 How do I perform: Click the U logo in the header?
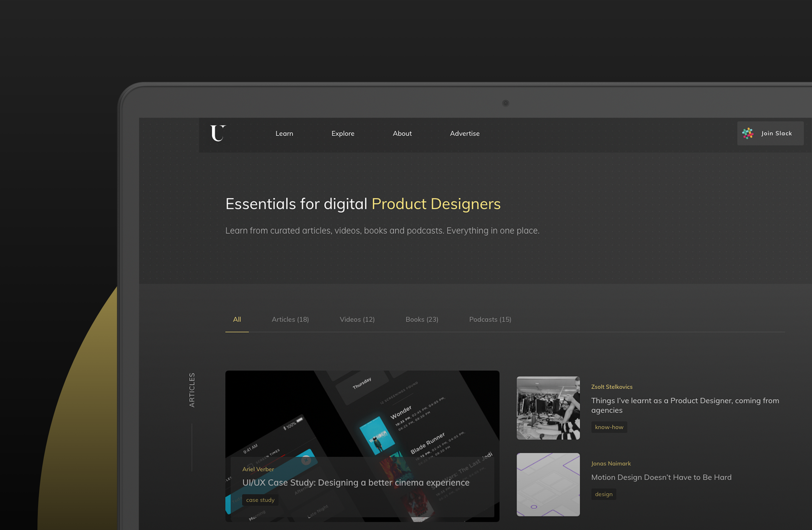(218, 133)
